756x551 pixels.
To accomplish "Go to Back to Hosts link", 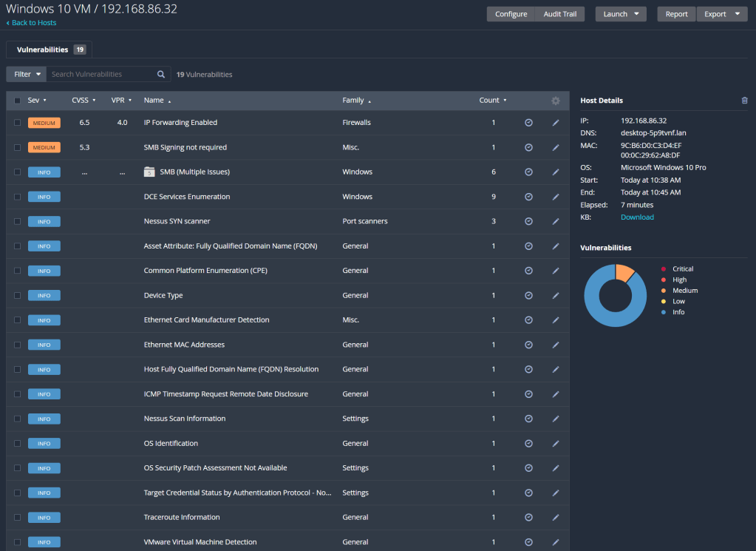I will coord(33,23).
